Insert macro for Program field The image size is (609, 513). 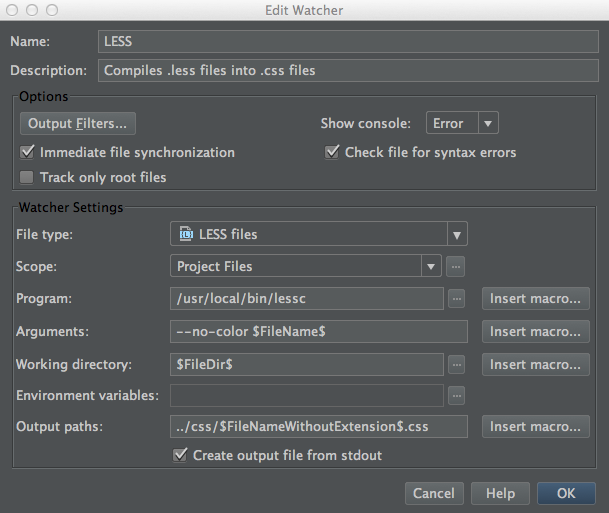tap(536, 299)
